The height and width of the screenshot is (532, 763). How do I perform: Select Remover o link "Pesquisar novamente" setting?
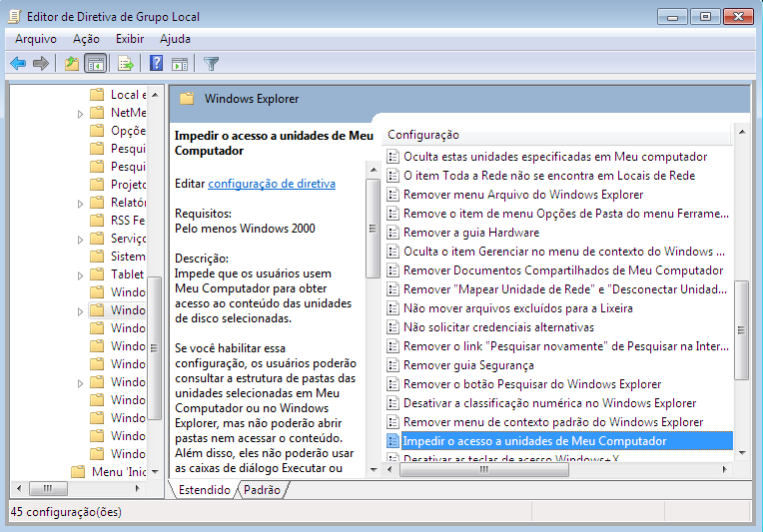566,346
